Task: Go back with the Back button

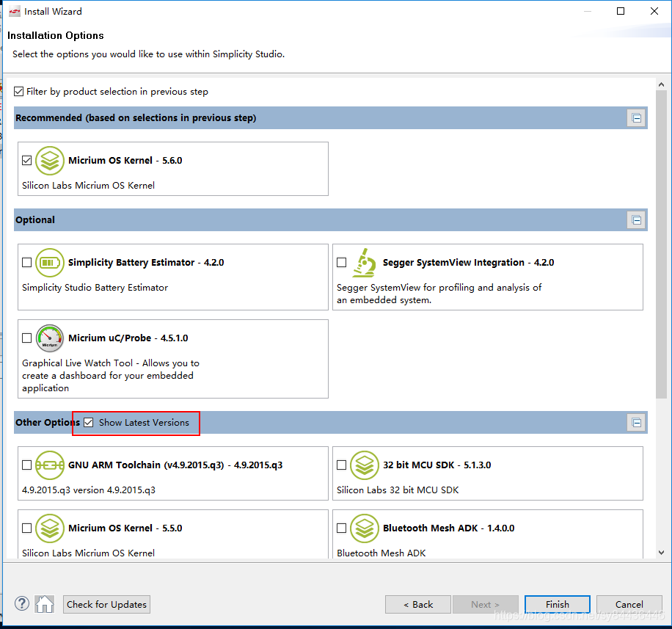Action: (x=418, y=604)
